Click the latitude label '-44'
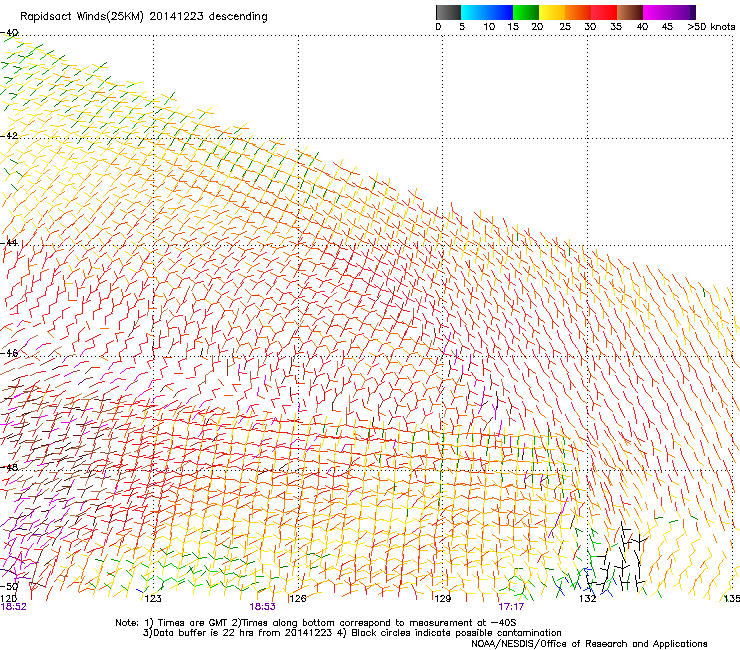 click(9, 243)
